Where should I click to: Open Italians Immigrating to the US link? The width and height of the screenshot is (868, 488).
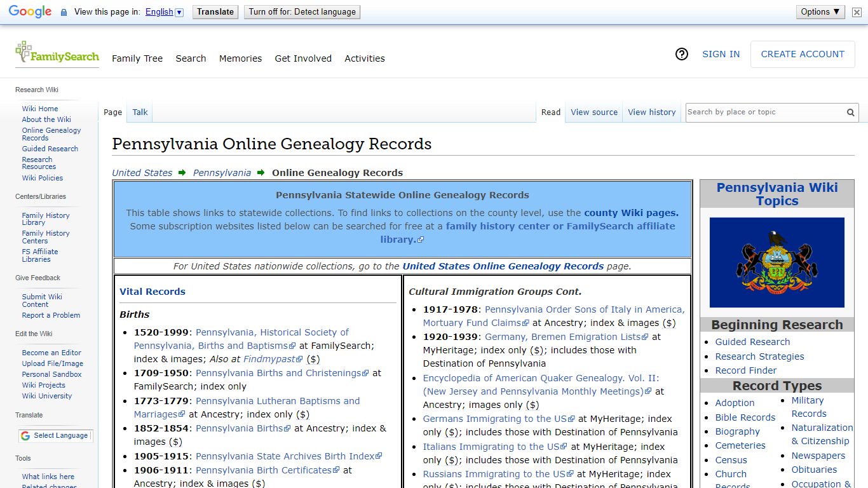tap(495, 447)
